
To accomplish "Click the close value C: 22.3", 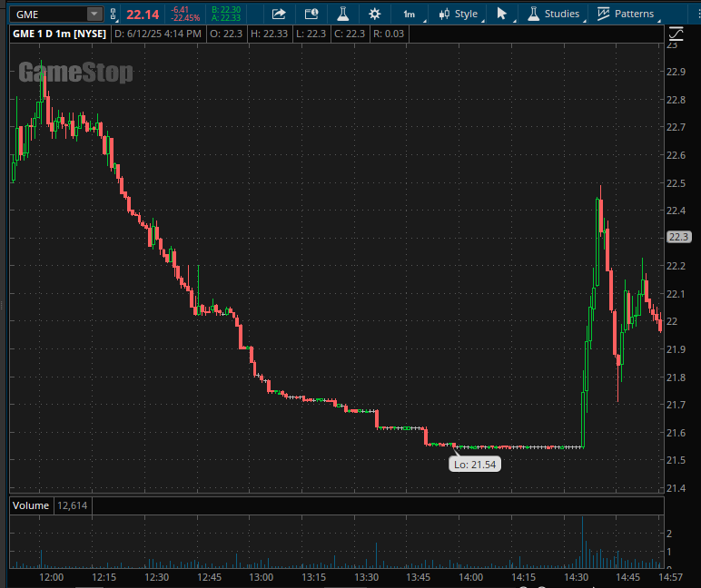I will [350, 34].
